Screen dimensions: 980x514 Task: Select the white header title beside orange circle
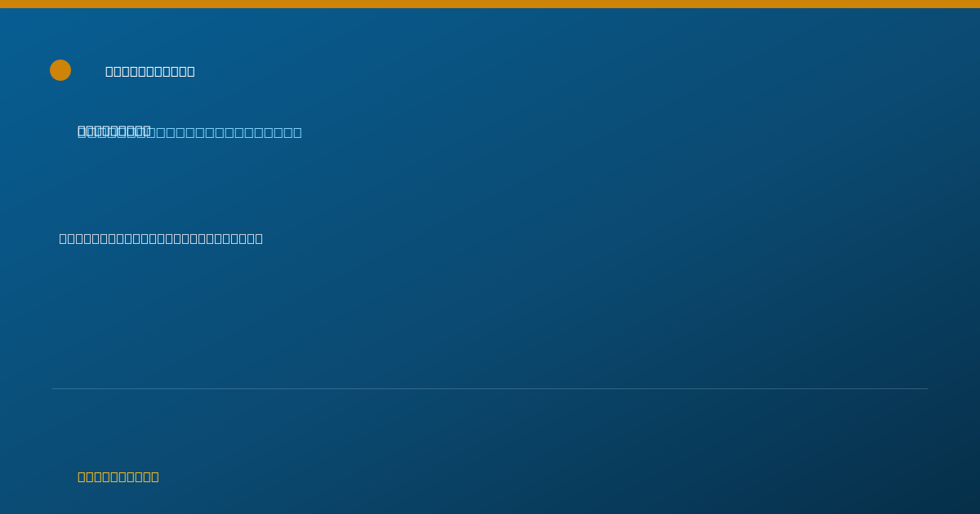[150, 71]
